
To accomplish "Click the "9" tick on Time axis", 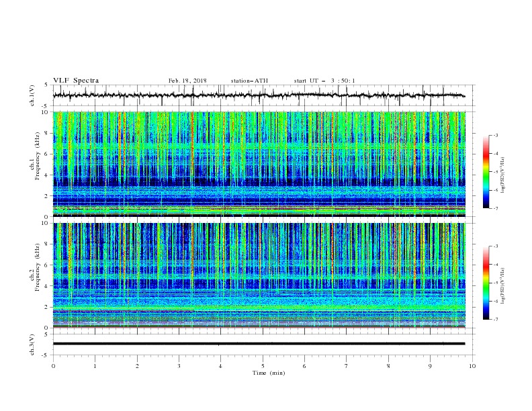I will (x=430, y=366).
